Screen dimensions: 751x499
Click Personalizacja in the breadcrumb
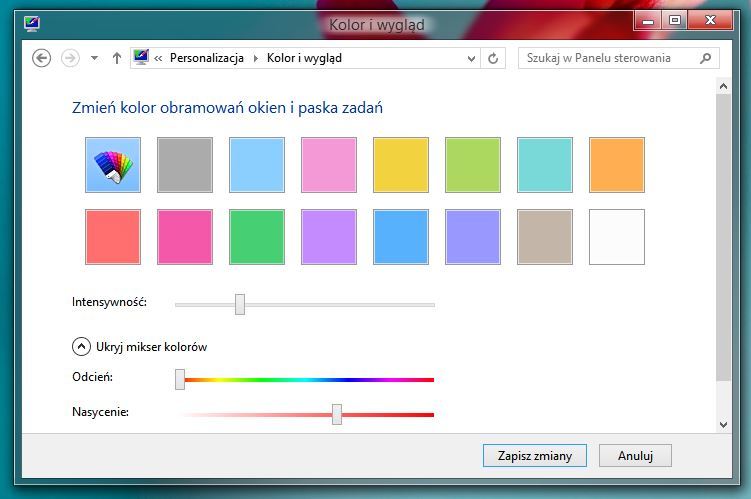coord(206,58)
